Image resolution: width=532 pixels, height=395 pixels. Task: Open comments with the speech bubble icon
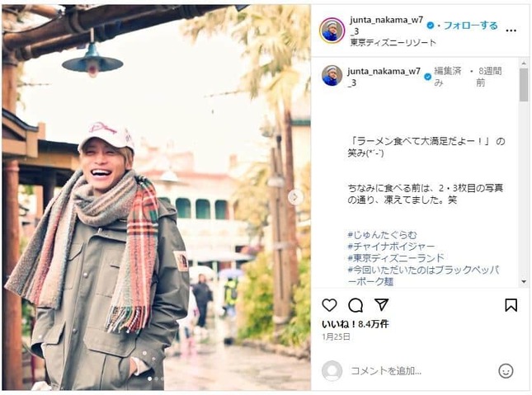(355, 305)
